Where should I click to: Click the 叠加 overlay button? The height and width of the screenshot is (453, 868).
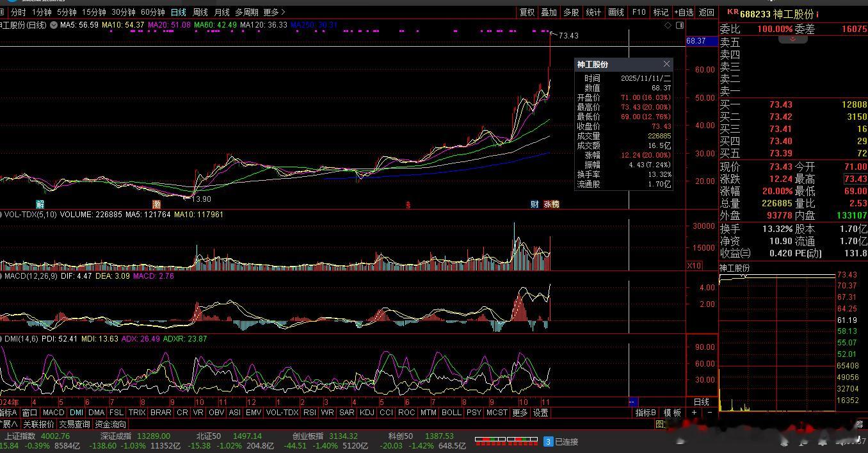(549, 12)
